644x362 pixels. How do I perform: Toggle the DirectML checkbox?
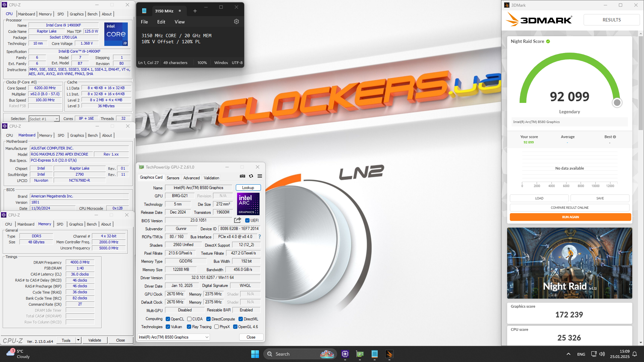pyautogui.click(x=240, y=319)
